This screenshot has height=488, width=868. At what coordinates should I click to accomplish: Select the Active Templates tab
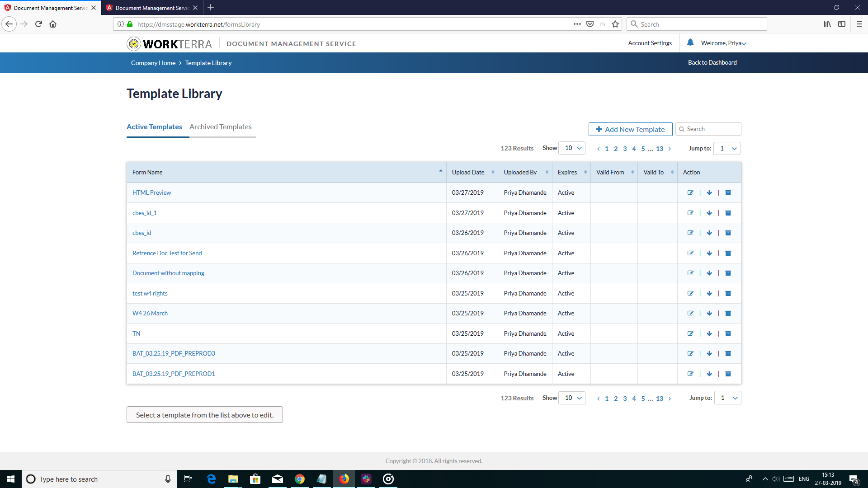click(154, 127)
